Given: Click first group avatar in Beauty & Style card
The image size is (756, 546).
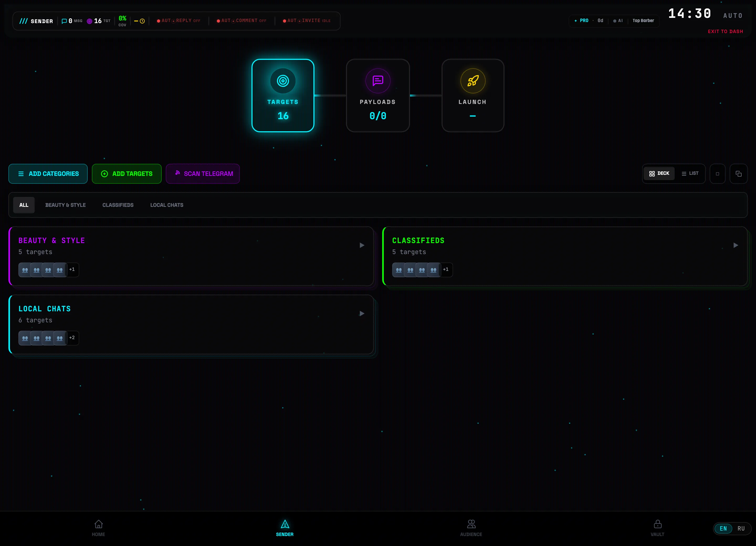Looking at the screenshot, I should click(25, 270).
